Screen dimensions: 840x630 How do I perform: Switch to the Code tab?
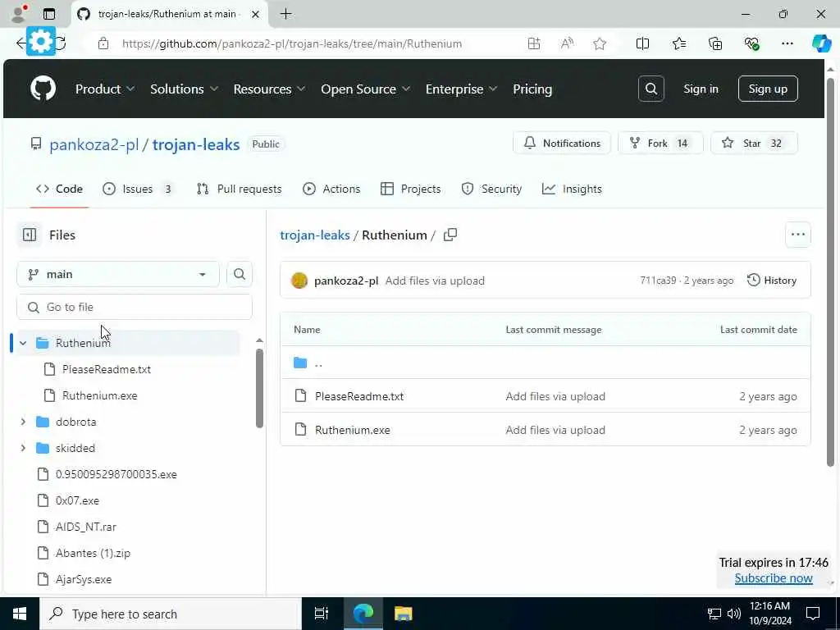59,189
